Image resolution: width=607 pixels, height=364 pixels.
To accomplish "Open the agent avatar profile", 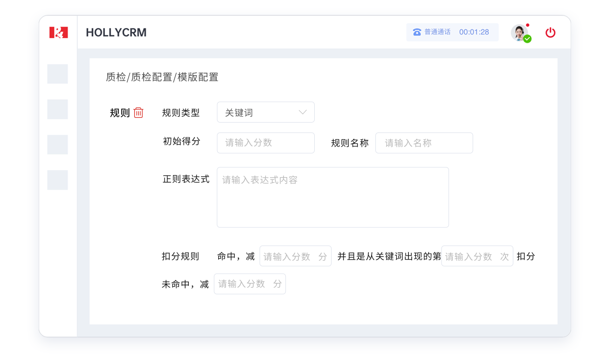I will tap(518, 32).
